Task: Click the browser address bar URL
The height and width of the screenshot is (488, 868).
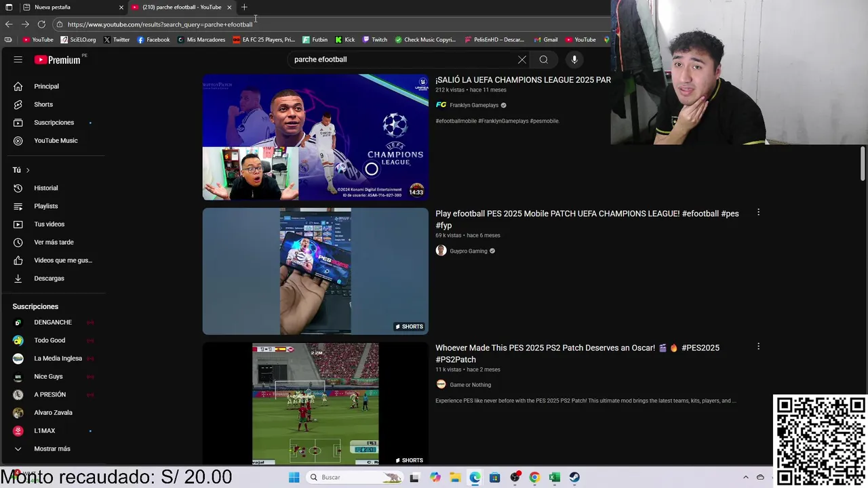Action: click(x=160, y=24)
